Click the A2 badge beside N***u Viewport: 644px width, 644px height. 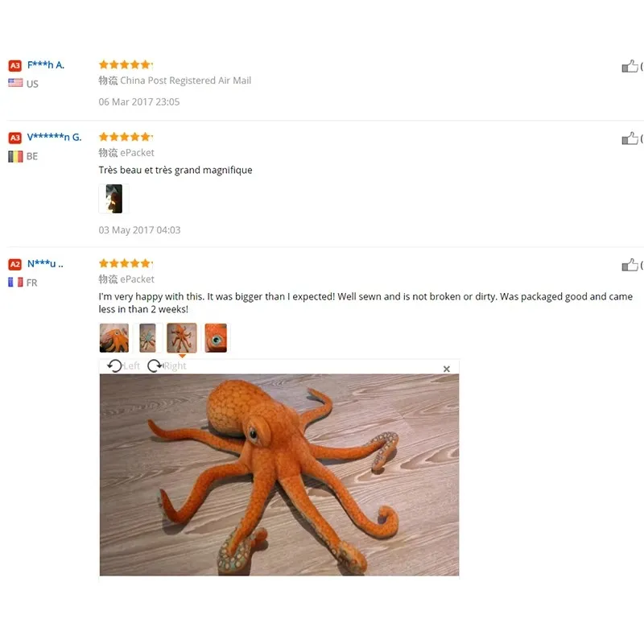[x=15, y=264]
